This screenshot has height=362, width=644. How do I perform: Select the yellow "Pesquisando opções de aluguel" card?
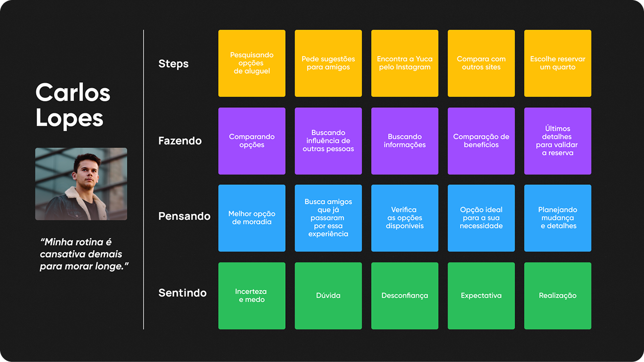251,63
